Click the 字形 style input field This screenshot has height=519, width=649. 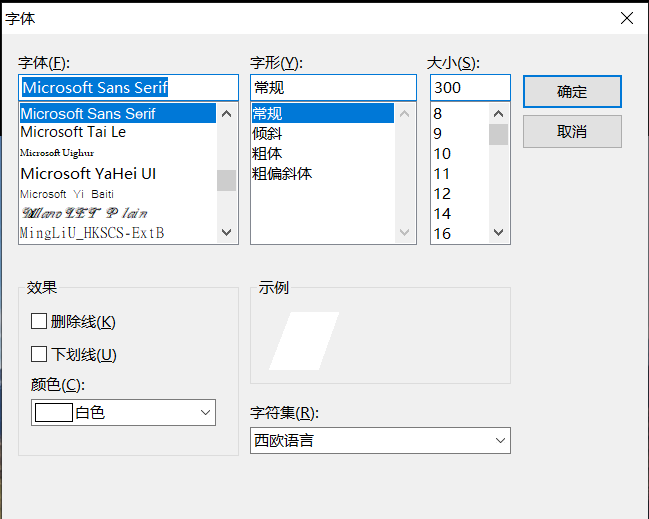pos(333,88)
